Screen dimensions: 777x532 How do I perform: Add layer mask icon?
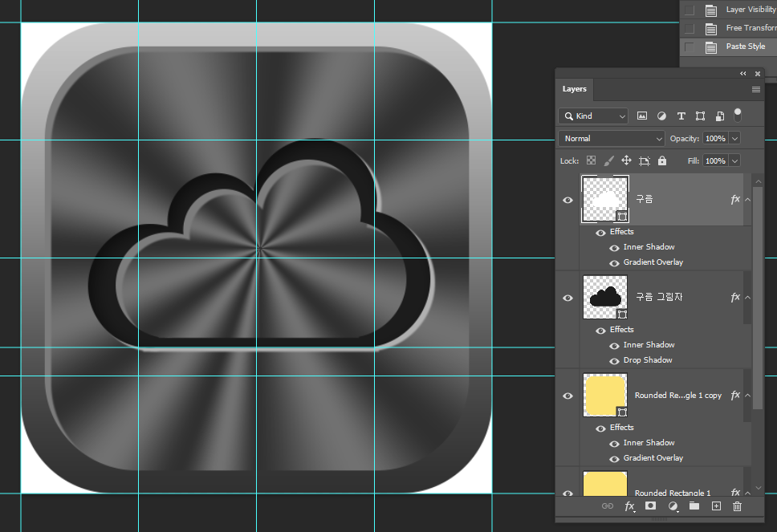650,506
